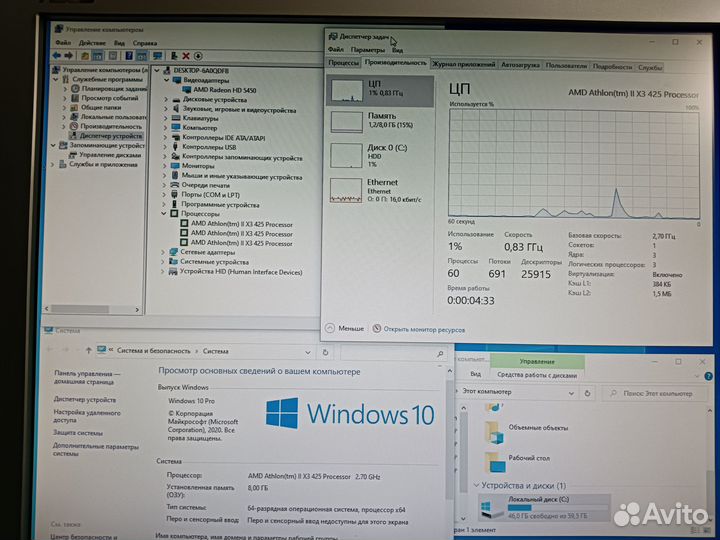Click refresh button in System window address bar
Viewport: 720px width, 540px height.
pos(325,353)
